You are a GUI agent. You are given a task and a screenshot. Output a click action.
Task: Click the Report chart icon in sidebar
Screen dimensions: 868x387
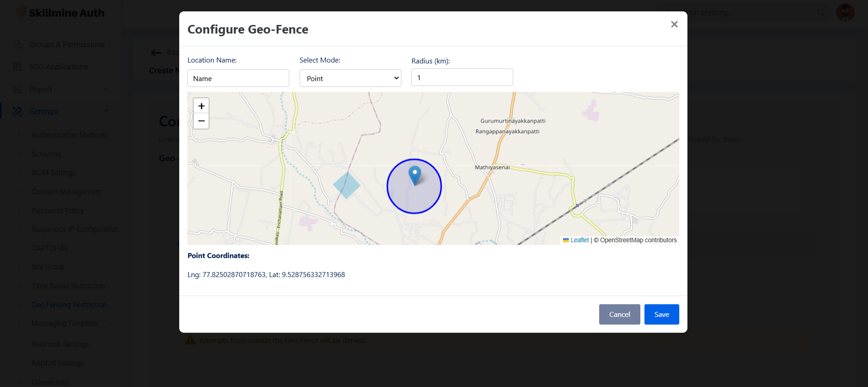(x=17, y=89)
